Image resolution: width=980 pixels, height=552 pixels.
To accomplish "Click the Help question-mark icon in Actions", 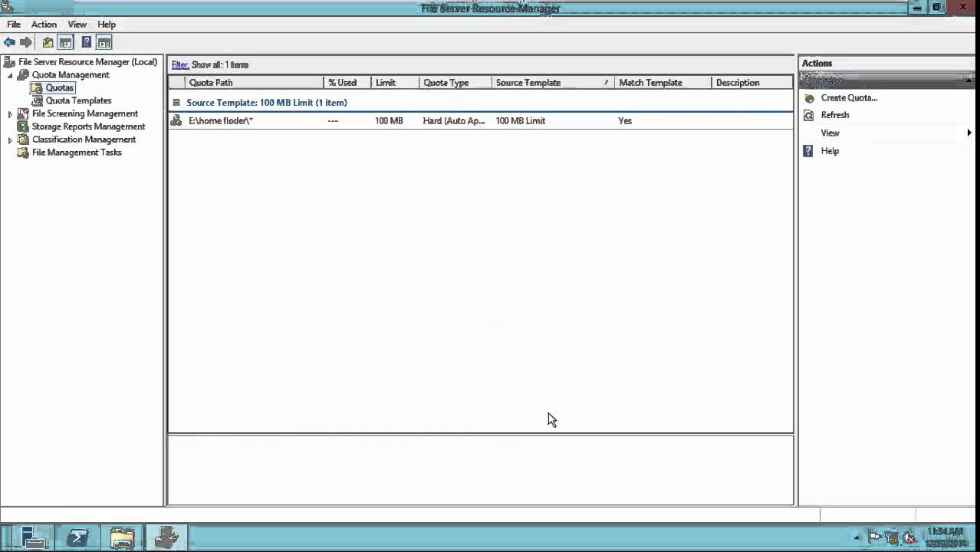I will (x=808, y=151).
